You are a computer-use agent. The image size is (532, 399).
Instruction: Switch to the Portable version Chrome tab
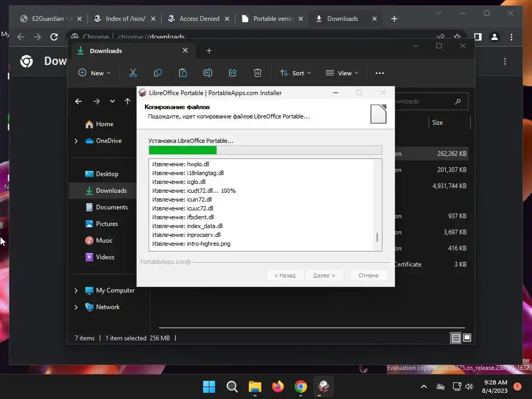pos(272,19)
